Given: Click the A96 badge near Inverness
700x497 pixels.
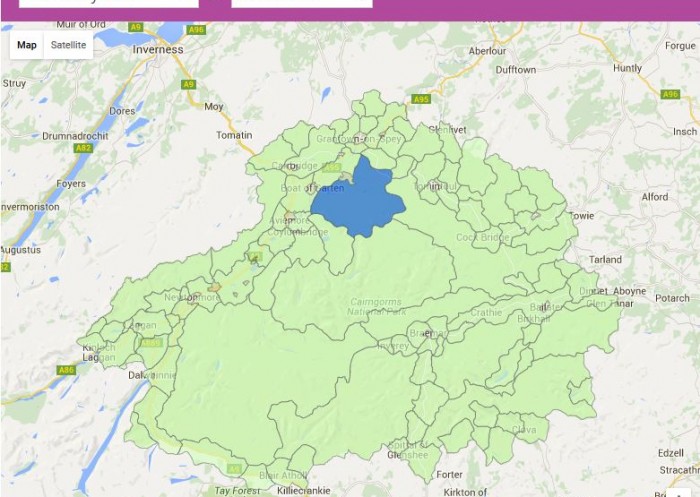Looking at the screenshot, I should (196, 30).
